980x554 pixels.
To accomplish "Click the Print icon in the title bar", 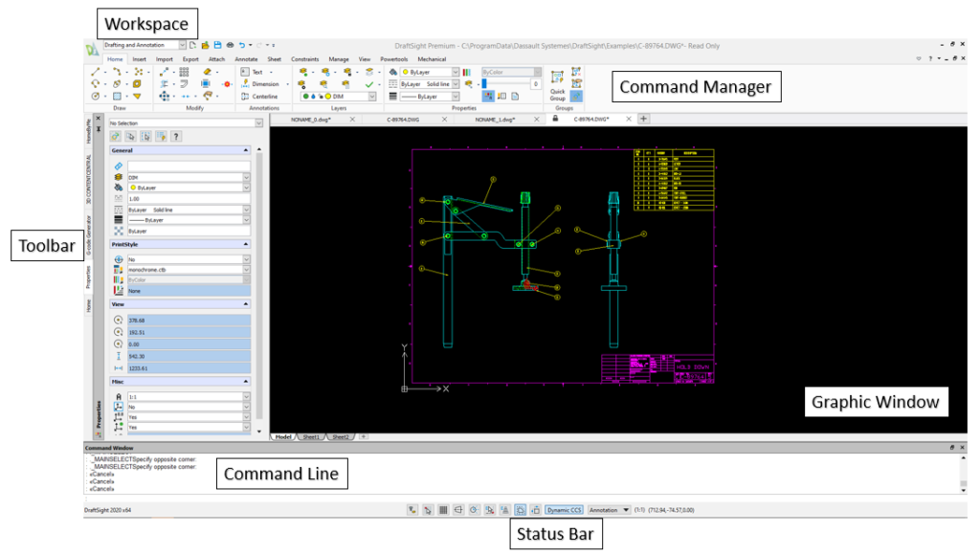I will [230, 45].
